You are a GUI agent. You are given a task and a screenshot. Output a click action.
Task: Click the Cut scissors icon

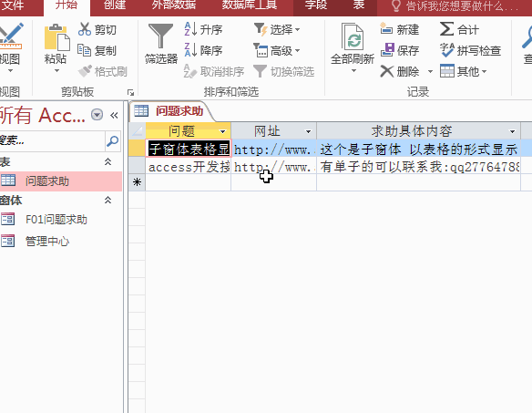[85, 29]
